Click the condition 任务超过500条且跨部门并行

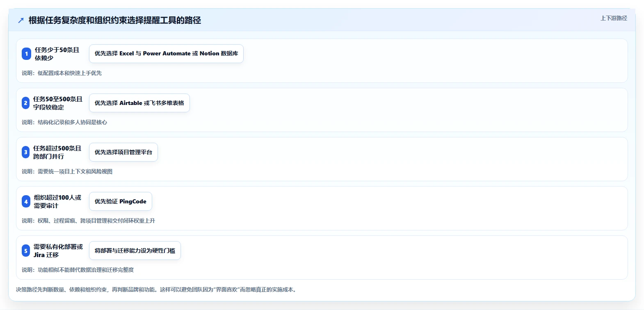57,152
